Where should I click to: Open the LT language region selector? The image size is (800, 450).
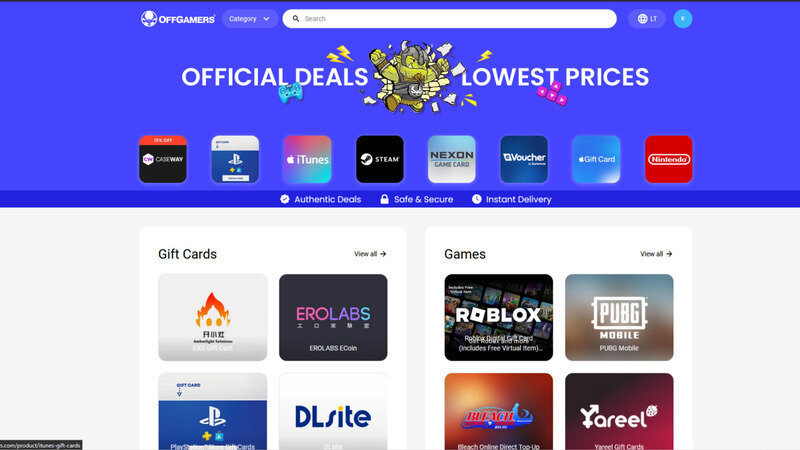coord(647,19)
